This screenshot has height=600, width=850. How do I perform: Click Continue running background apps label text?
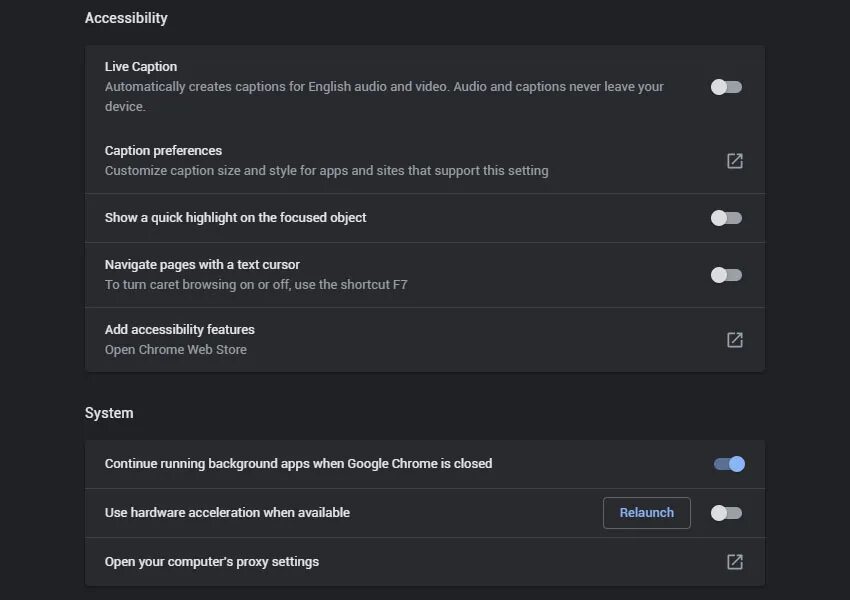coord(298,464)
